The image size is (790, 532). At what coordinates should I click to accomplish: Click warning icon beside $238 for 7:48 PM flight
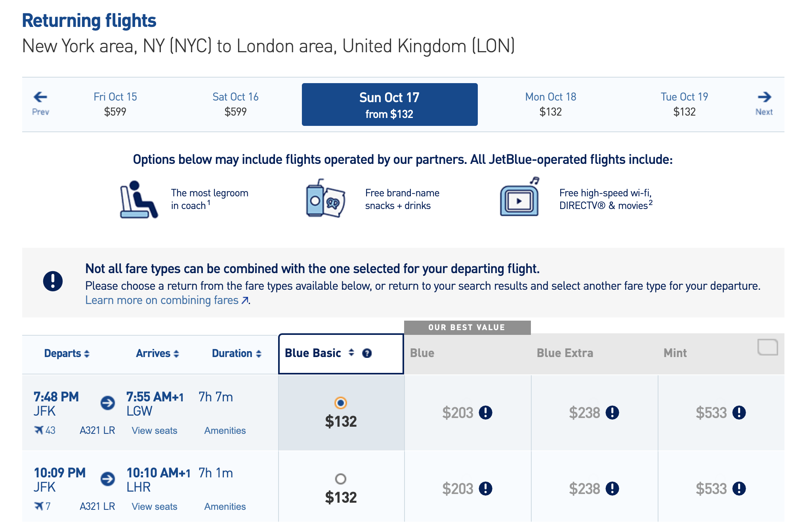coord(612,413)
